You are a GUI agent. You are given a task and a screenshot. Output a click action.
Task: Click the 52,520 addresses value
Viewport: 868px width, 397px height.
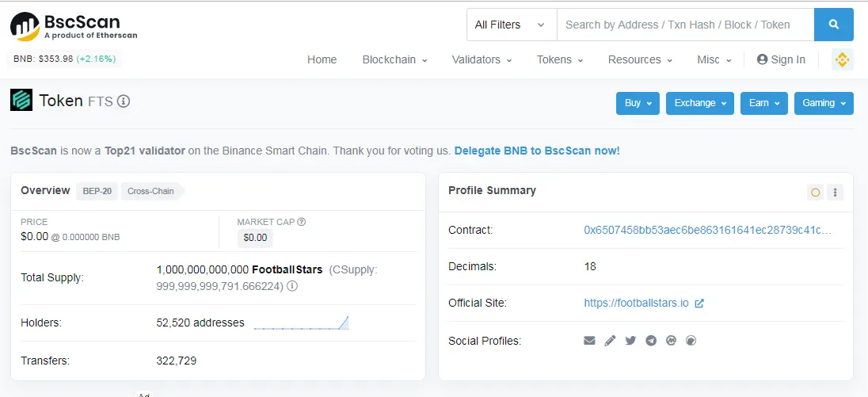(x=200, y=323)
